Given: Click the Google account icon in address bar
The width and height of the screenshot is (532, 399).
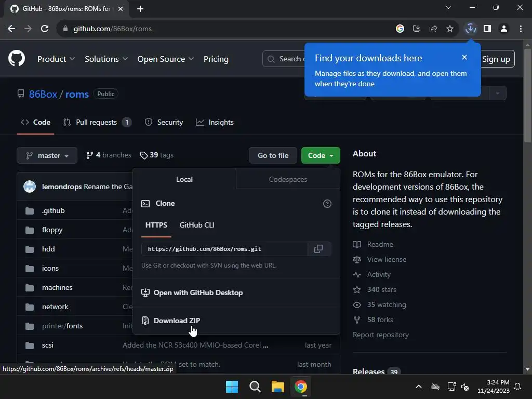Looking at the screenshot, I should tap(400, 29).
